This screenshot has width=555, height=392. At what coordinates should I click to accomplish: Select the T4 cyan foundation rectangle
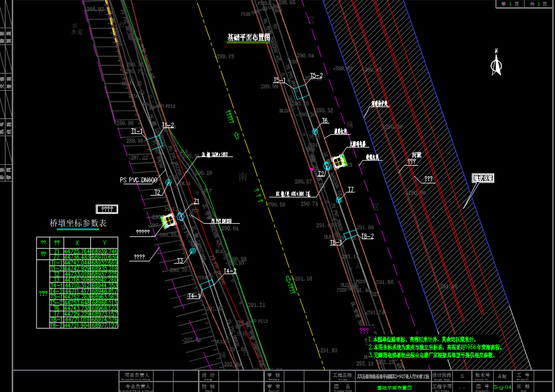click(207, 284)
